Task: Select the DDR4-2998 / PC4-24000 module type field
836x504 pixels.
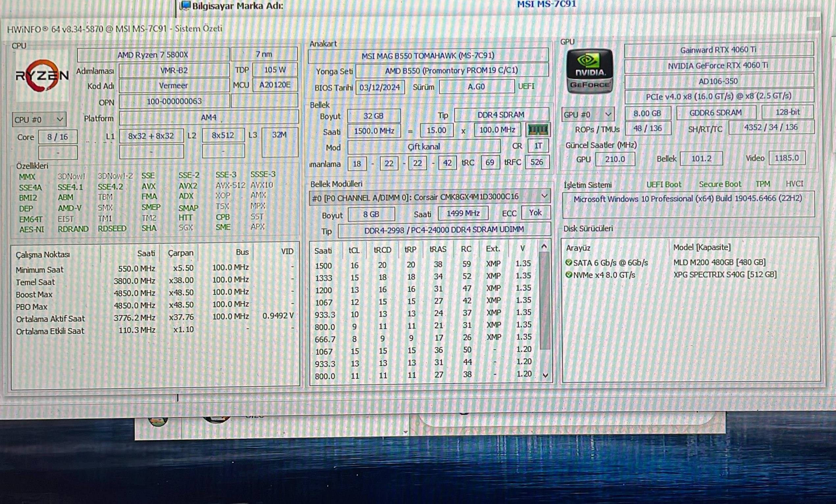Action: [x=444, y=230]
